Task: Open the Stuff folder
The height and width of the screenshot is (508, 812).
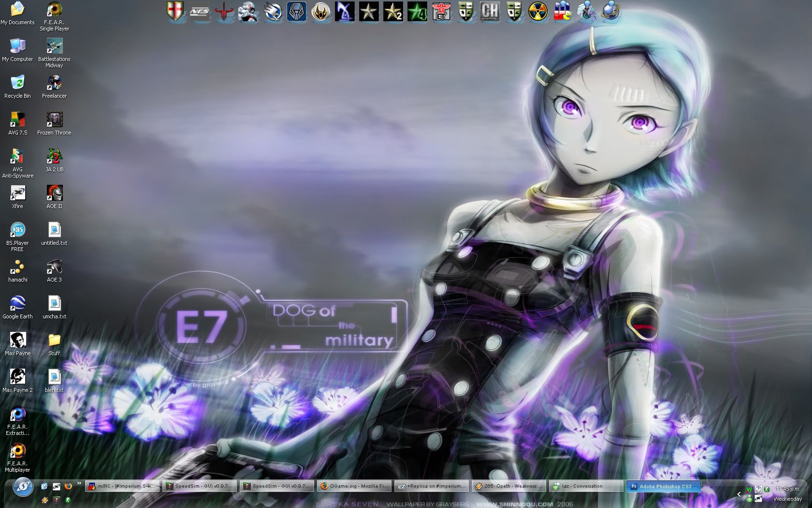Action: tap(54, 344)
